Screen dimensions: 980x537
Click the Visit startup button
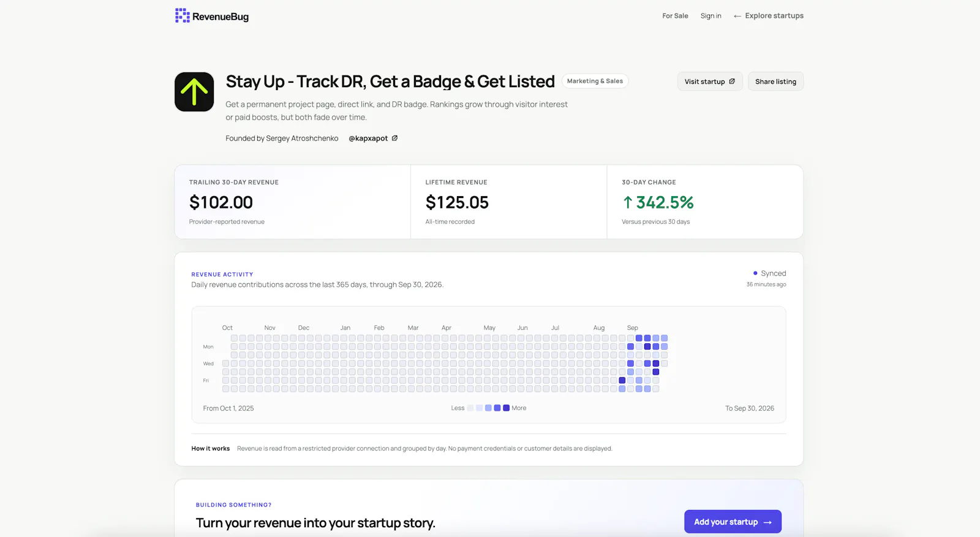pyautogui.click(x=710, y=82)
